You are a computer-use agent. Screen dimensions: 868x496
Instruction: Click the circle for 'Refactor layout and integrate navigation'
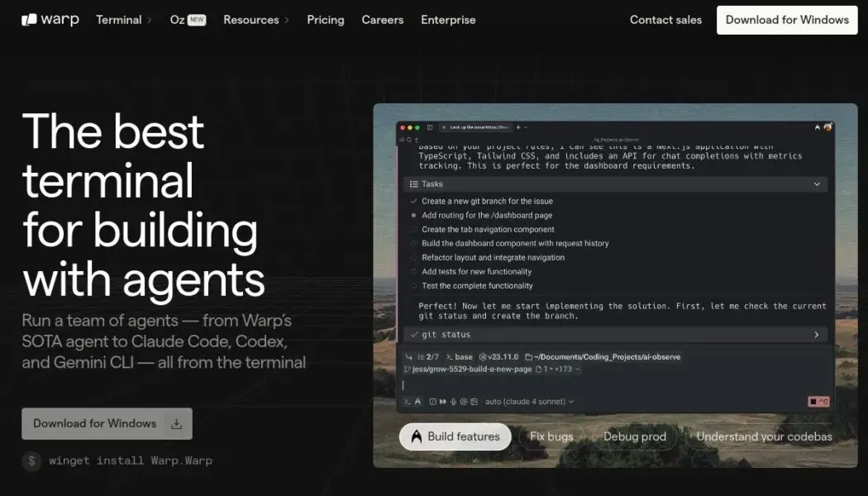413,257
